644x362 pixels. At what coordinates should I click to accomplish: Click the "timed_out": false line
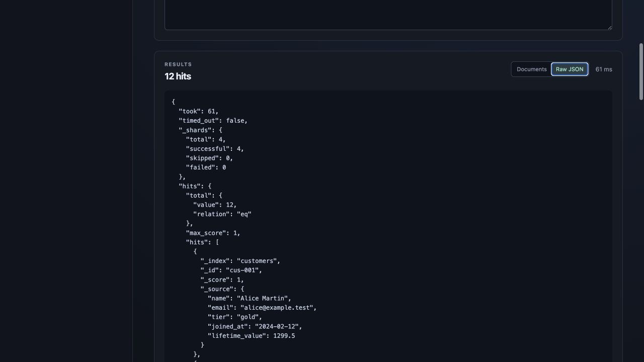(213, 121)
